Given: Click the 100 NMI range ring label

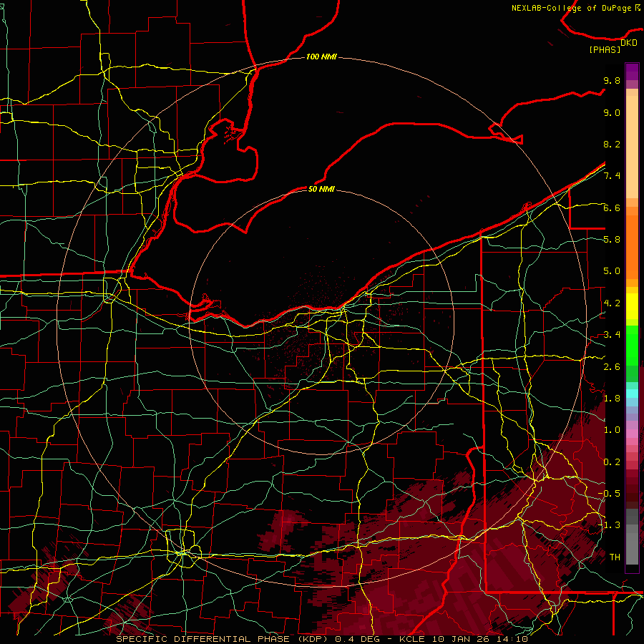Looking at the screenshot, I should [321, 57].
